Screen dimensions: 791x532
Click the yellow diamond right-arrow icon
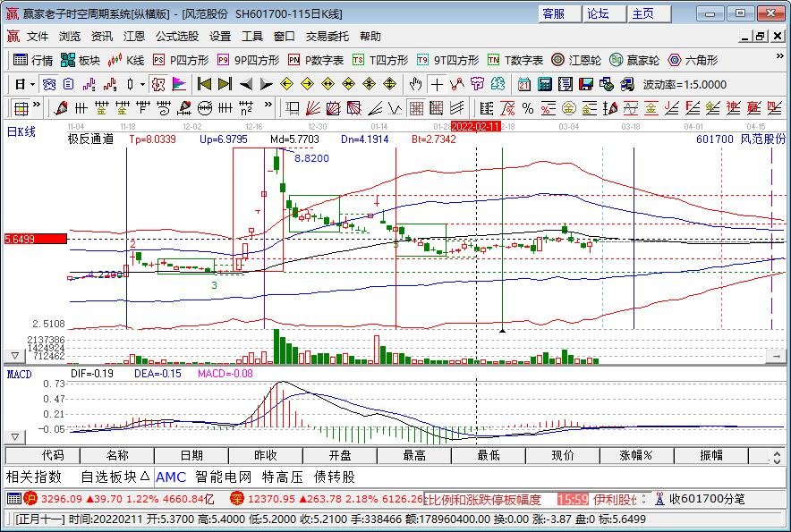307,84
